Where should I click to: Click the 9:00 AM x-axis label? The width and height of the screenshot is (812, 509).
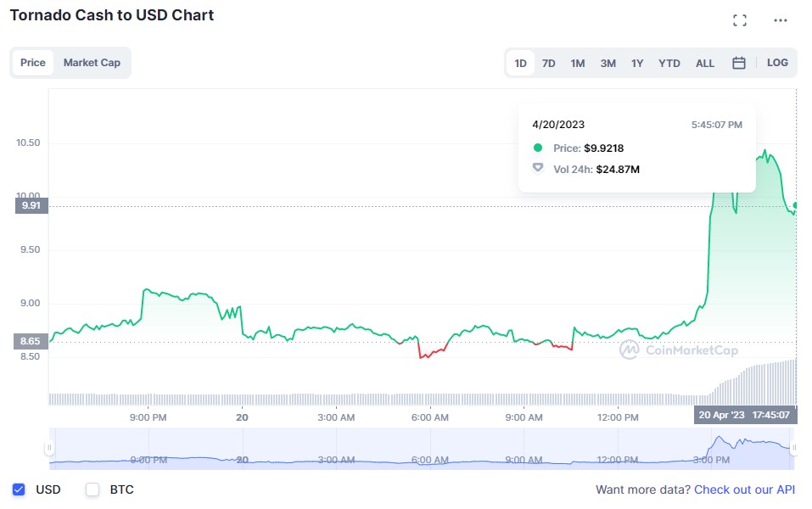pos(524,417)
